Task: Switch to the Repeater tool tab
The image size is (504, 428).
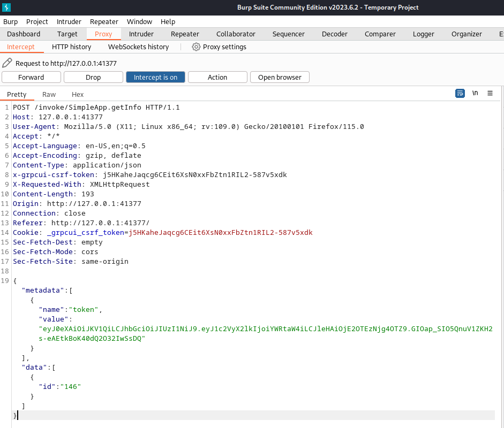Action: (x=185, y=34)
